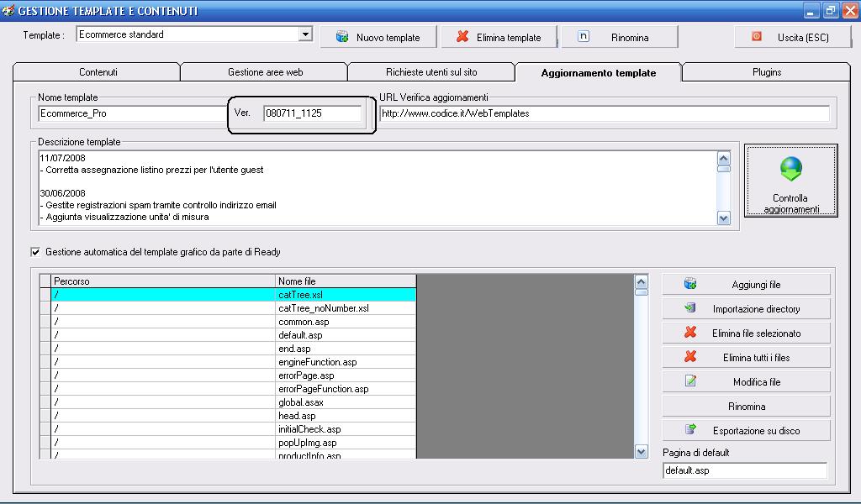Click inside the Descrizione template text area
Viewport: 861px width, 504px height.
coord(378,187)
